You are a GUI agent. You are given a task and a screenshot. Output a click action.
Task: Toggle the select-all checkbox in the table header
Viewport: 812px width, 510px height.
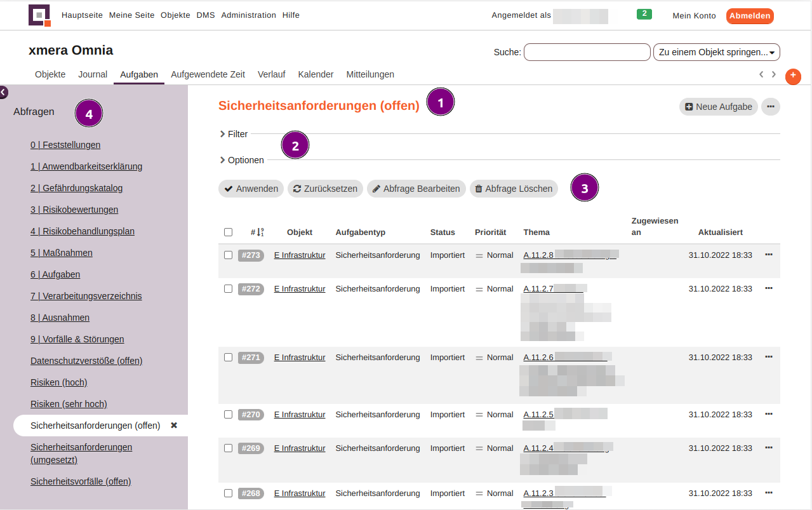(228, 232)
